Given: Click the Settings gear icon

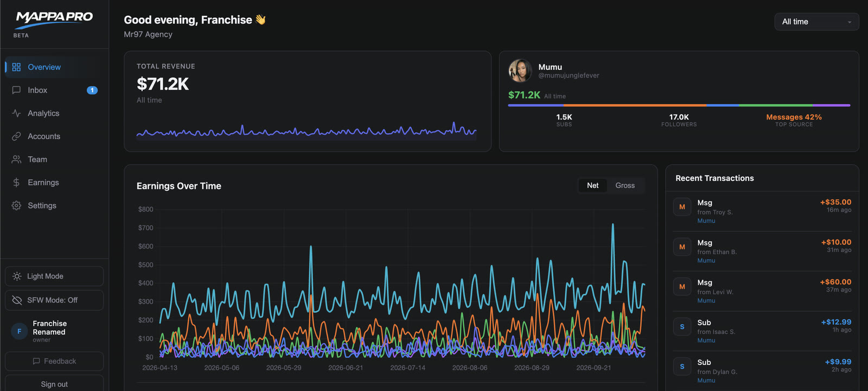Looking at the screenshot, I should click(x=16, y=205).
